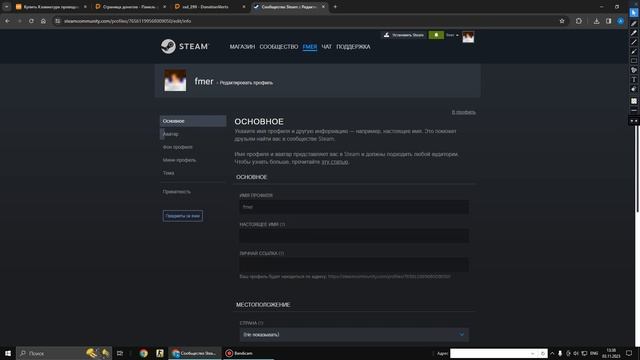Select the Тема sidebar tab
The width and height of the screenshot is (640, 360).
(193, 173)
